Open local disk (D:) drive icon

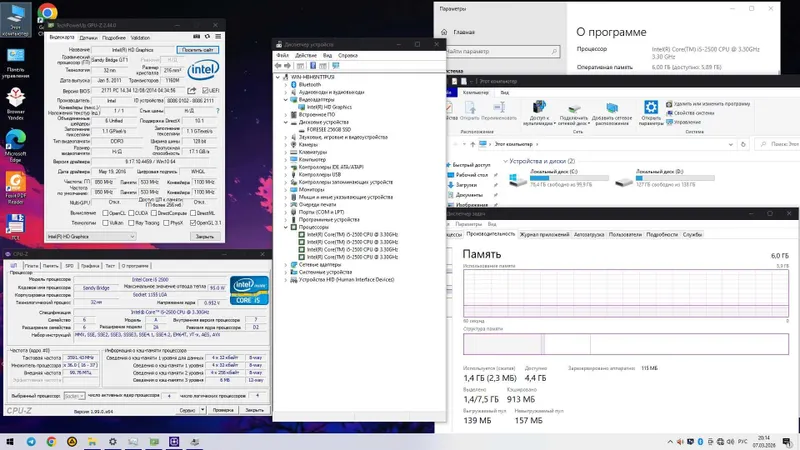(x=624, y=181)
